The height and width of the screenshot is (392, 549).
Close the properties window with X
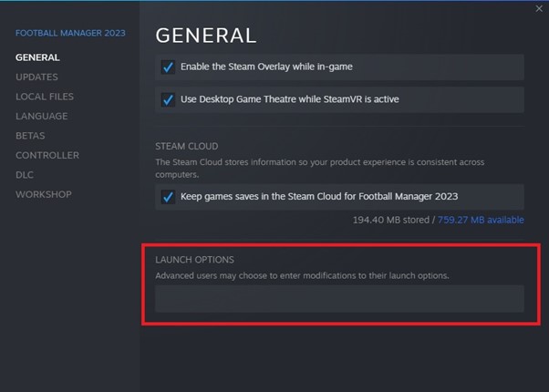click(x=539, y=8)
